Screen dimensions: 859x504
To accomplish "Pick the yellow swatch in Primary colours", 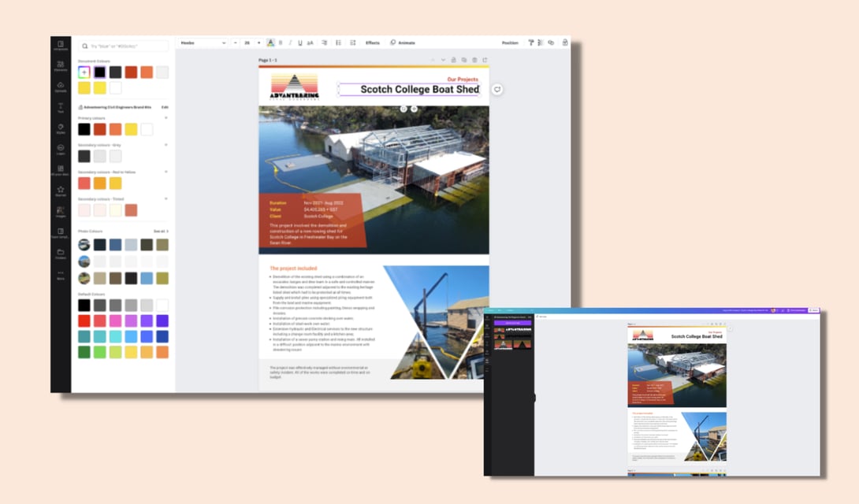I will click(x=131, y=129).
